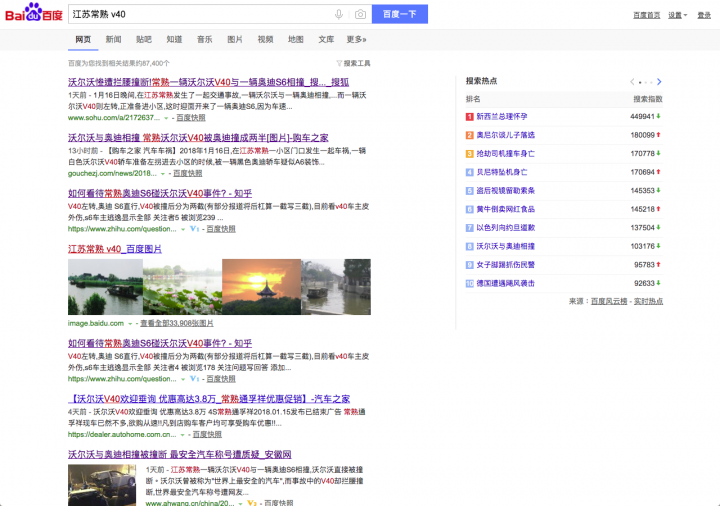Open hot topic 贝尼特坠机身亡
The image size is (720, 506).
501,172
